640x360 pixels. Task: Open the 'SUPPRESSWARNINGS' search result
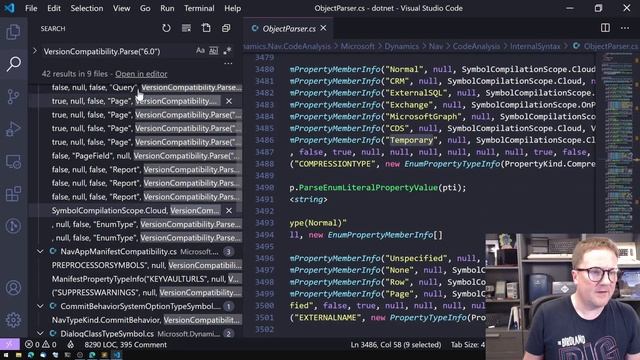pyautogui.click(x=147, y=292)
